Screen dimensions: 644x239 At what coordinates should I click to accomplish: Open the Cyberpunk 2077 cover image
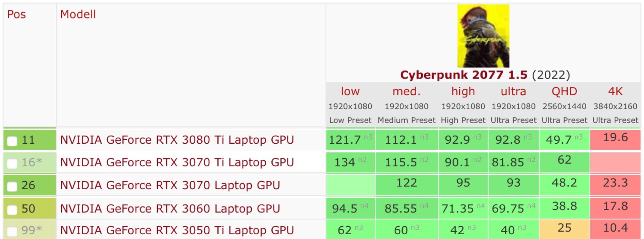tap(483, 36)
